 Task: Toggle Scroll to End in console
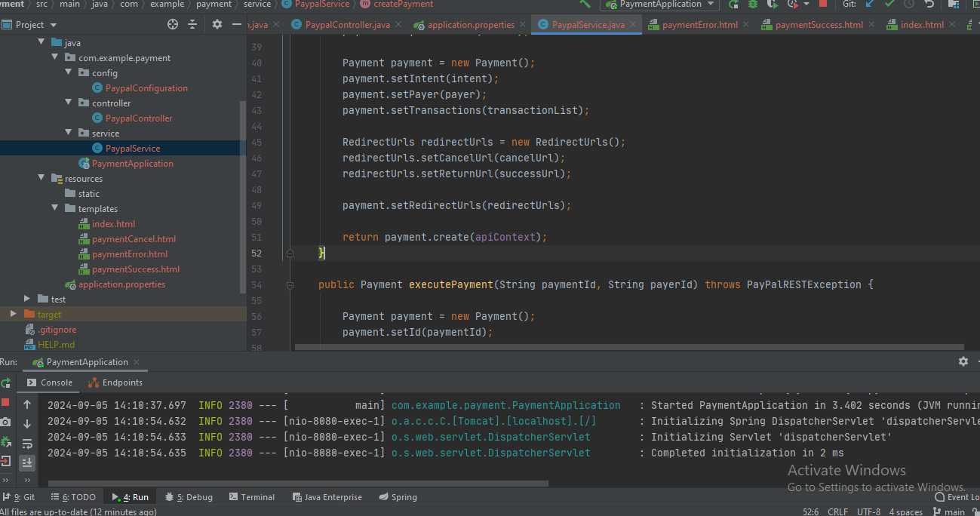coord(27,462)
